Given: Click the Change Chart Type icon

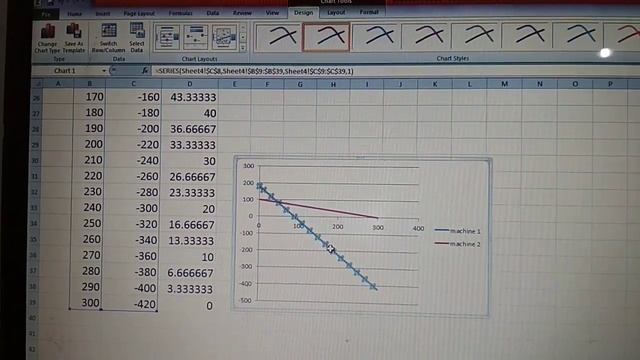Looking at the screenshot, I should (47, 38).
